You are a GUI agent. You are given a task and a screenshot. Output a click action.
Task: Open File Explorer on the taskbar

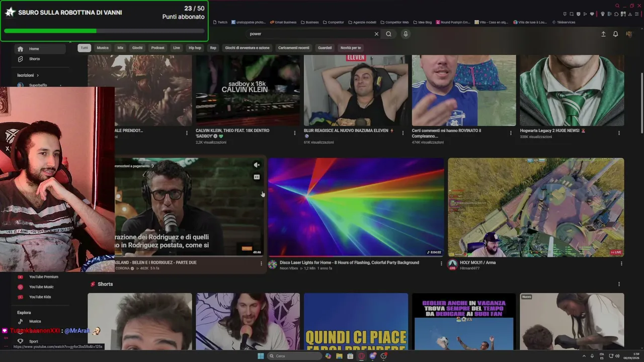coord(339,356)
